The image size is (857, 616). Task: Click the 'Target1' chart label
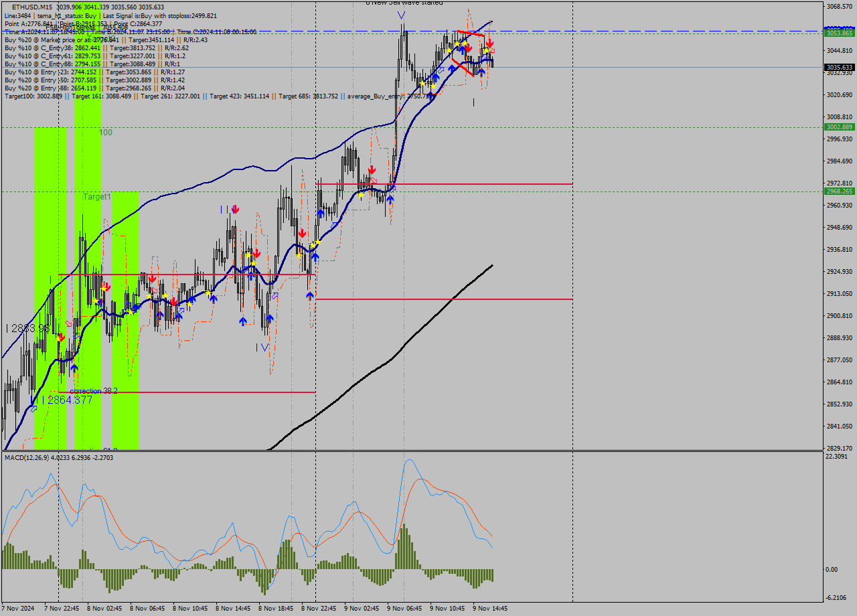[x=97, y=197]
